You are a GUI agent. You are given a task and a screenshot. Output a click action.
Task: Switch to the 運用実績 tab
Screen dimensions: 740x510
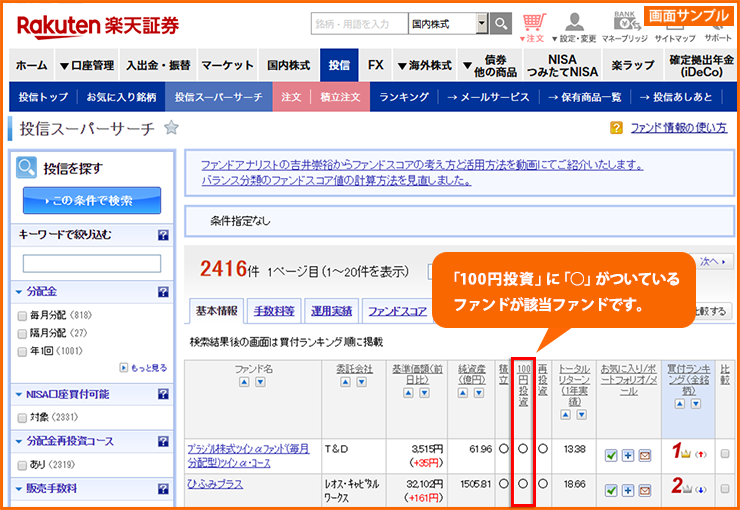point(331,311)
